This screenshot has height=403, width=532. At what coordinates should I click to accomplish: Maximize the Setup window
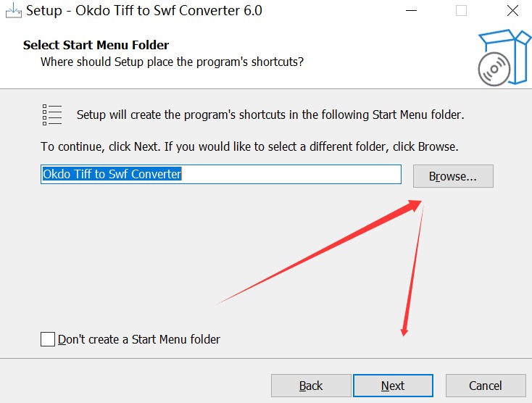click(x=461, y=11)
